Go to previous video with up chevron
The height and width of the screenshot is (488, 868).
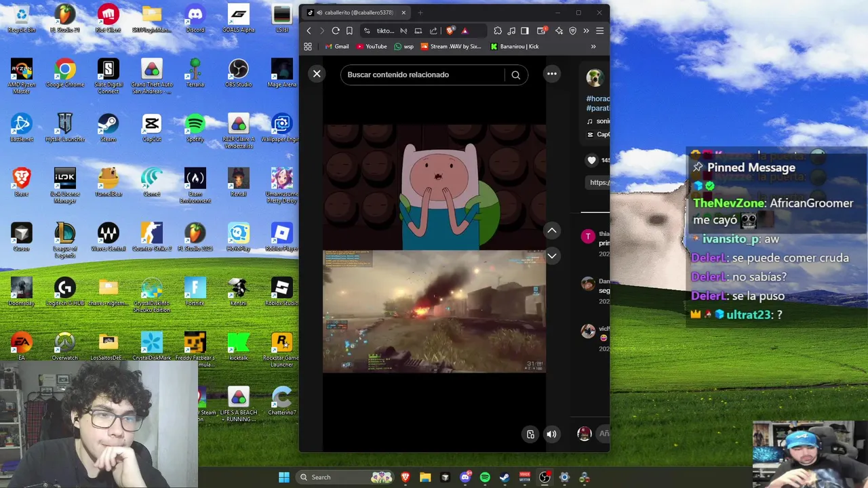552,230
